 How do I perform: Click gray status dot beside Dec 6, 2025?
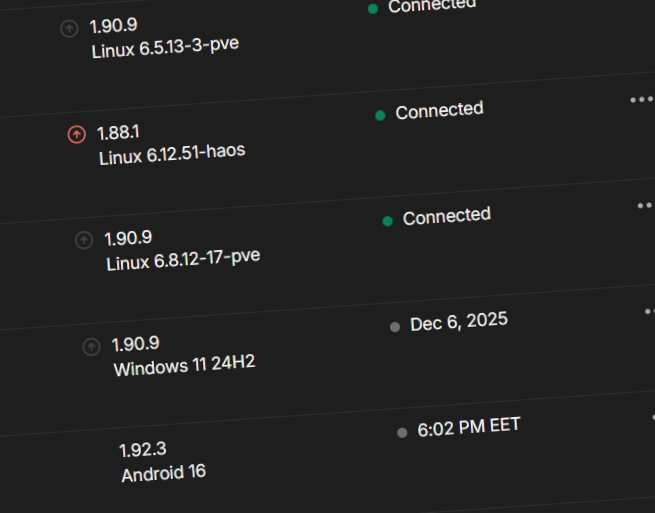point(394,327)
